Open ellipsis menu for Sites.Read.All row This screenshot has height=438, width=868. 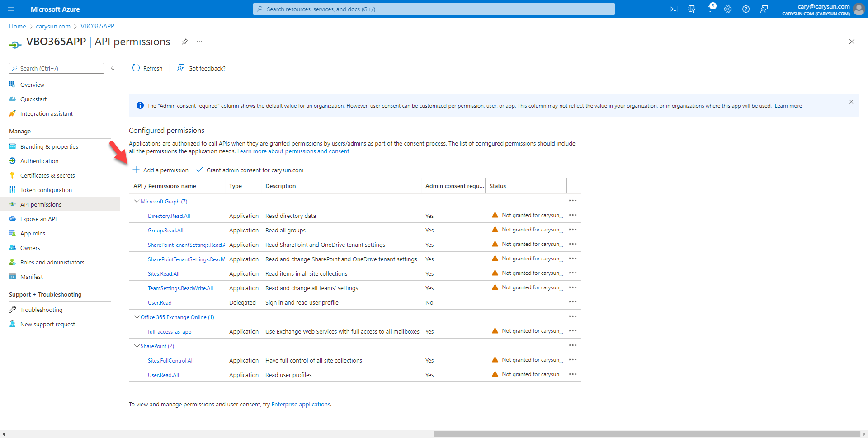click(573, 273)
